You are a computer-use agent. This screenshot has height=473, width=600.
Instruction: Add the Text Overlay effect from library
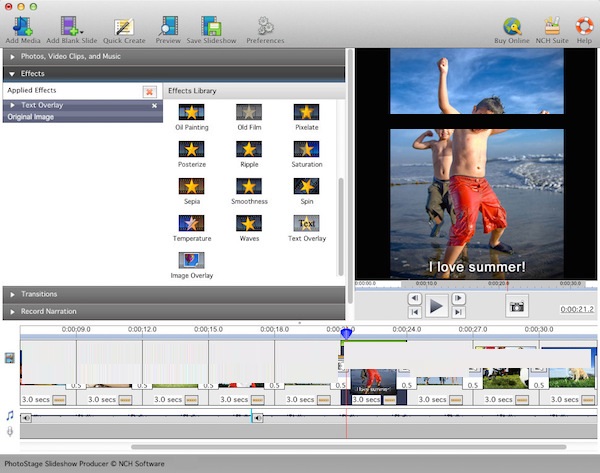307,223
